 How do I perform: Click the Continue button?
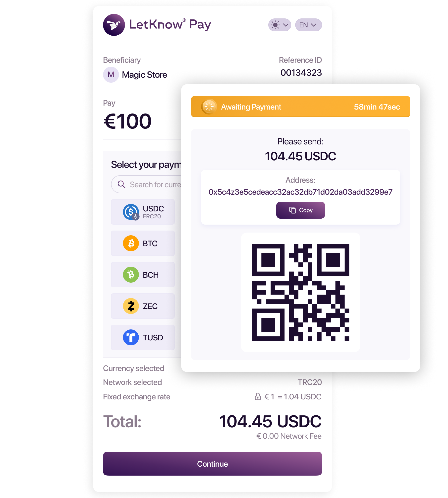[x=213, y=464]
